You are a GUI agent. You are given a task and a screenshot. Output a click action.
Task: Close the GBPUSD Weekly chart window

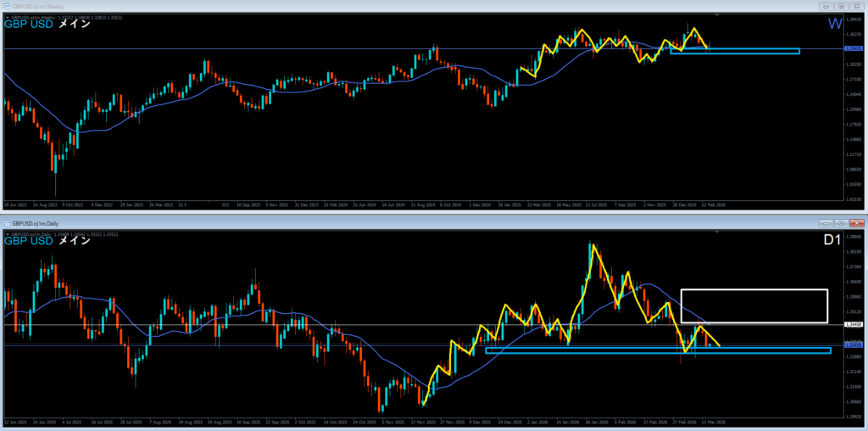[x=856, y=6]
